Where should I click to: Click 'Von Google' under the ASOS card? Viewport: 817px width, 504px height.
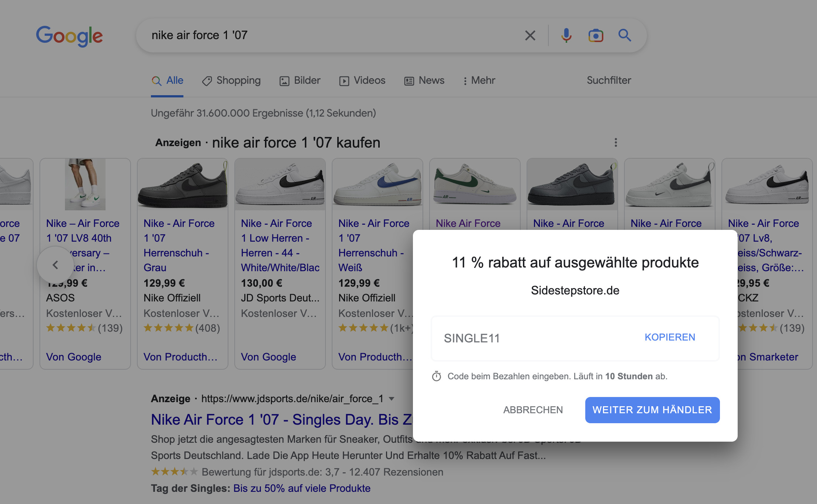click(73, 357)
